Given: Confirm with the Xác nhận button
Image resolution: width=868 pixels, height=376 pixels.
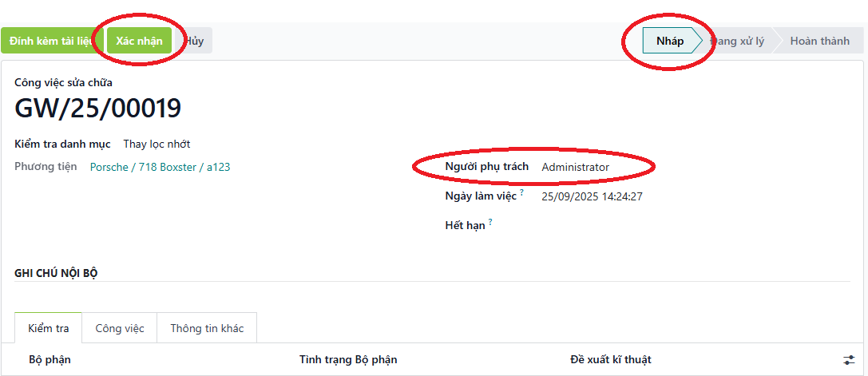Looking at the screenshot, I should tap(139, 41).
